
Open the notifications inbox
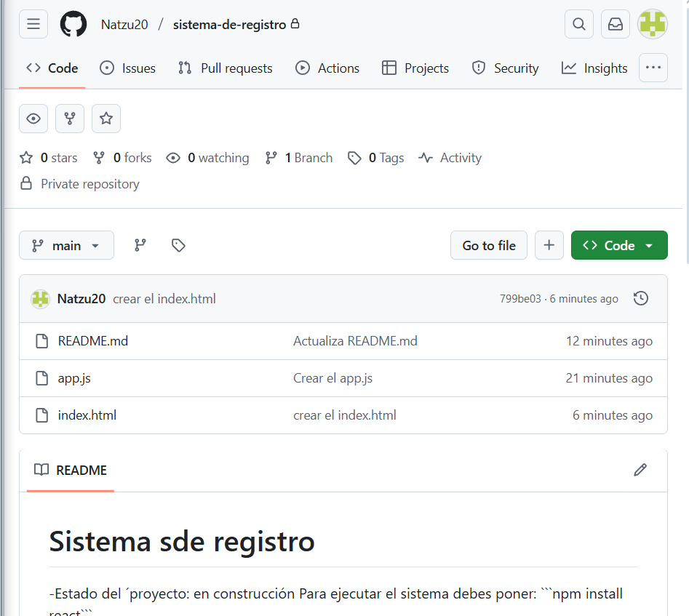click(x=616, y=24)
